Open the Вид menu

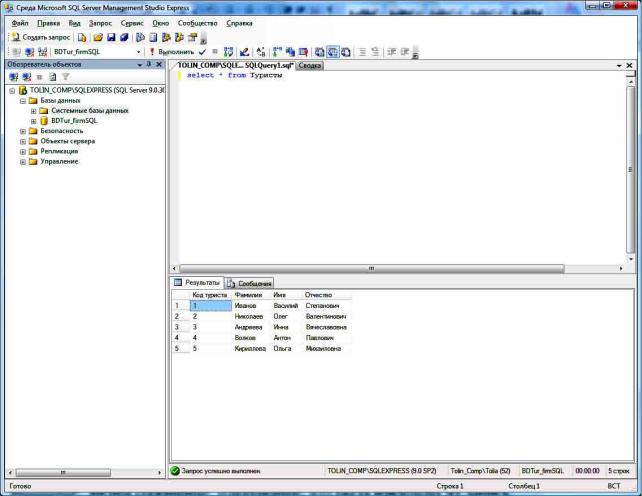click(74, 23)
